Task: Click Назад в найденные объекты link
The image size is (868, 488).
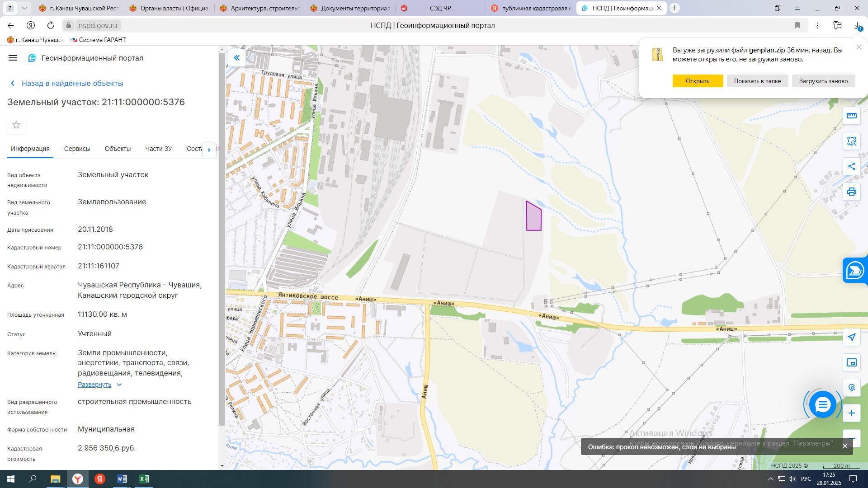Action: [72, 83]
